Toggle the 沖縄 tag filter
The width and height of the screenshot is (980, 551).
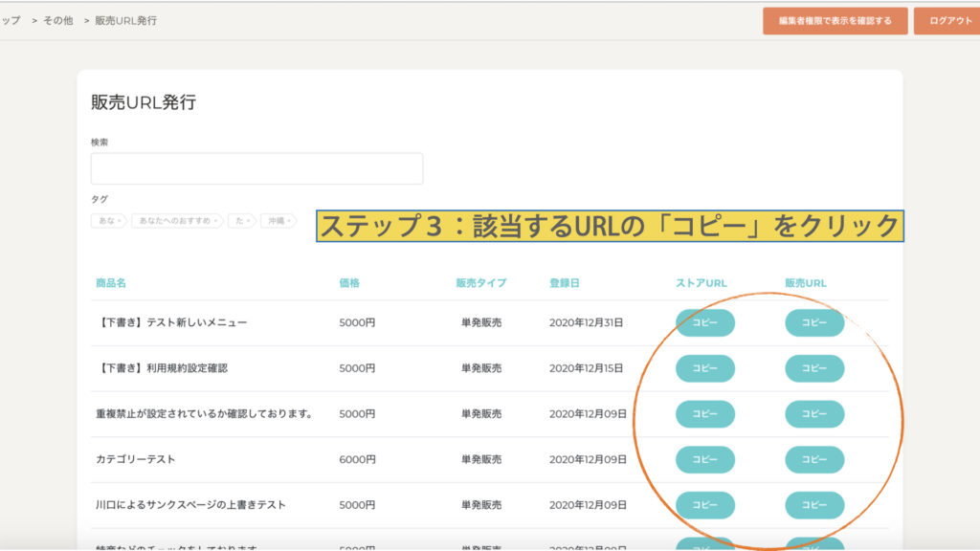click(x=278, y=221)
